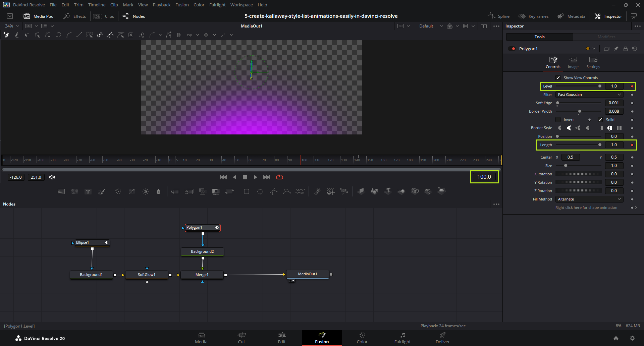The height and width of the screenshot is (346, 644).
Task: Click the loop playback icon
Action: pyautogui.click(x=279, y=177)
